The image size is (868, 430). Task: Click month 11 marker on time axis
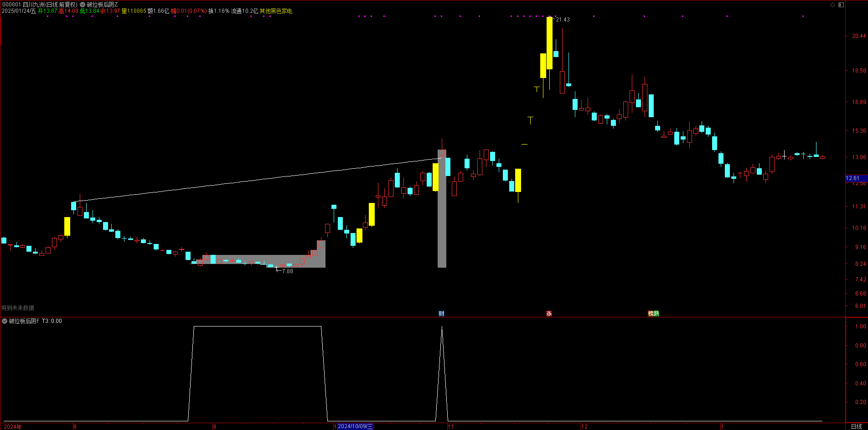[x=450, y=427]
